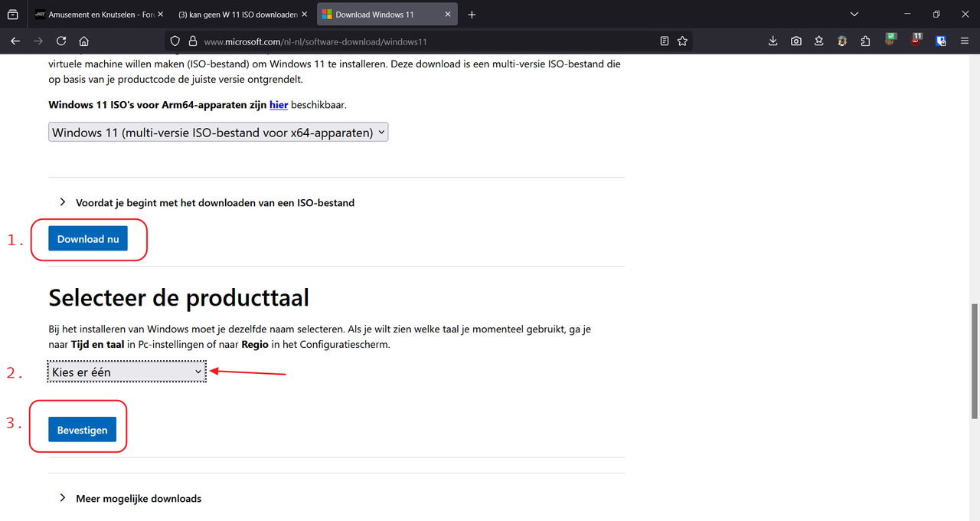Open Windows 11 multi-versie ISO dropdown
The image size is (980, 521).
point(218,133)
